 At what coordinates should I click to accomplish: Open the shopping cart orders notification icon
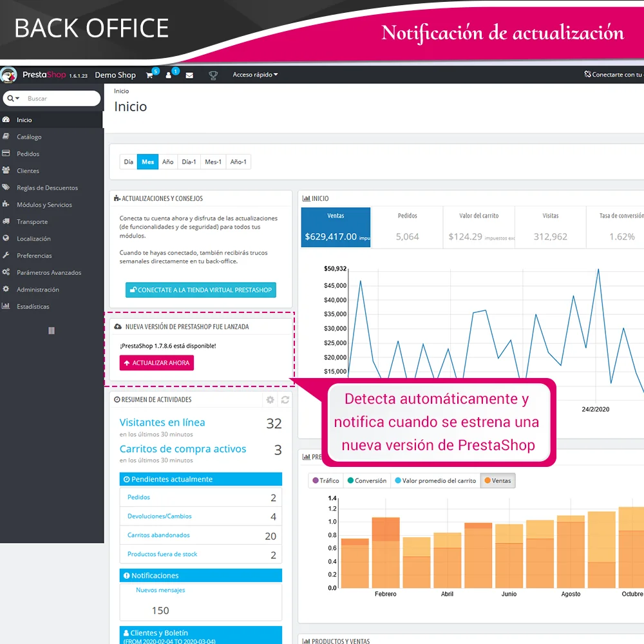pyautogui.click(x=149, y=75)
